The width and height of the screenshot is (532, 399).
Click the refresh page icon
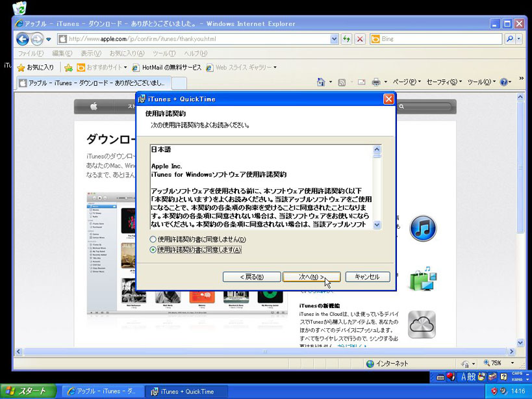coord(347,39)
